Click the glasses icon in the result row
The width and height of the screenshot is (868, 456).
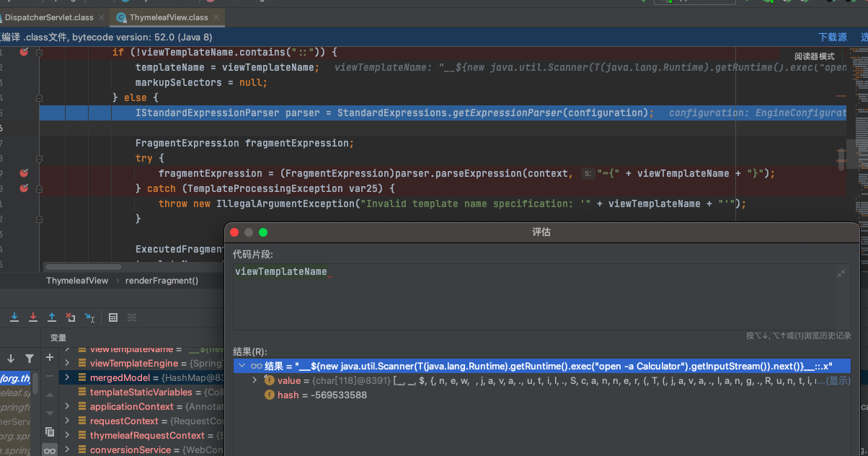tap(256, 366)
